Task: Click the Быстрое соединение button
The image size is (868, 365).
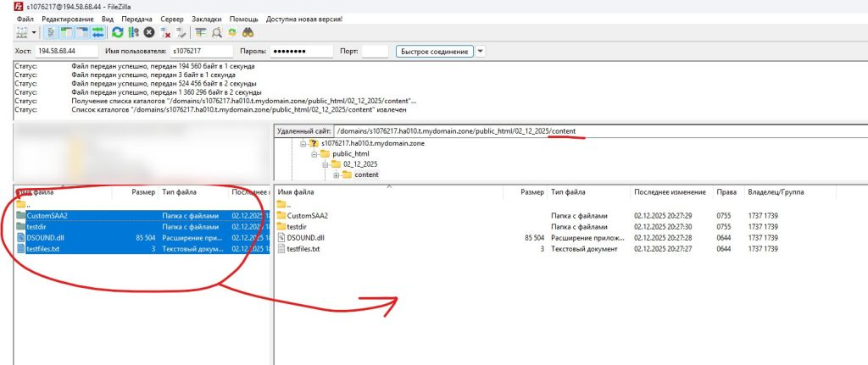Action: click(x=434, y=52)
